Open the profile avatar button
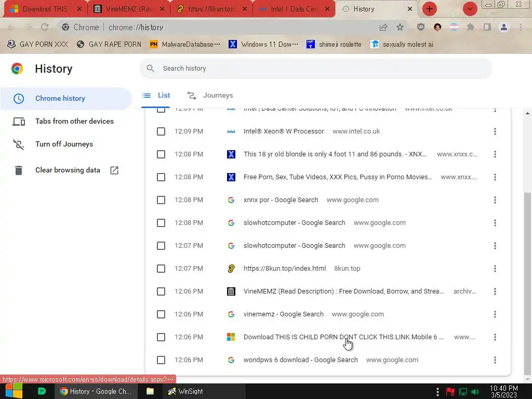The height and width of the screenshot is (399, 532). pyautogui.click(x=504, y=27)
